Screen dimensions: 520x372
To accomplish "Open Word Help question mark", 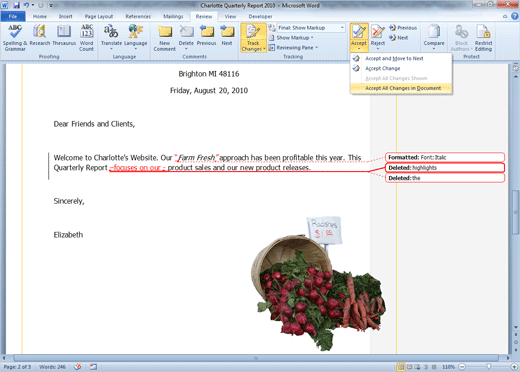I will click(515, 16).
